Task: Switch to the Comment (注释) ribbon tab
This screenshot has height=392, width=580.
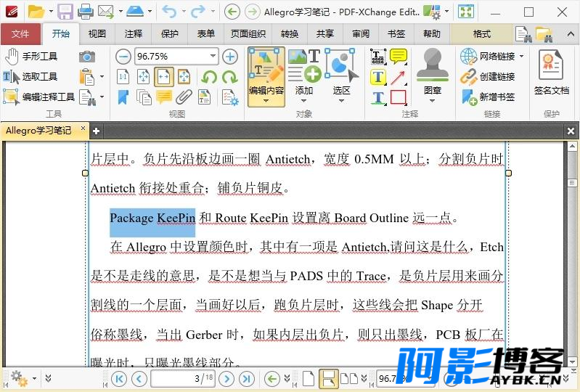Action: 133,34
